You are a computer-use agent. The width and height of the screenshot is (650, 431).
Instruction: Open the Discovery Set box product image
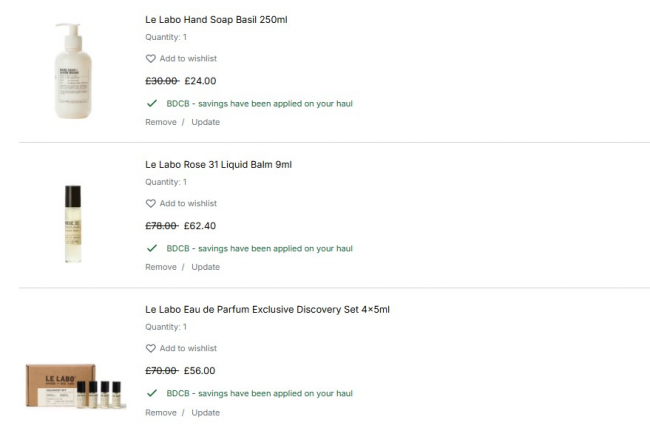pos(72,385)
